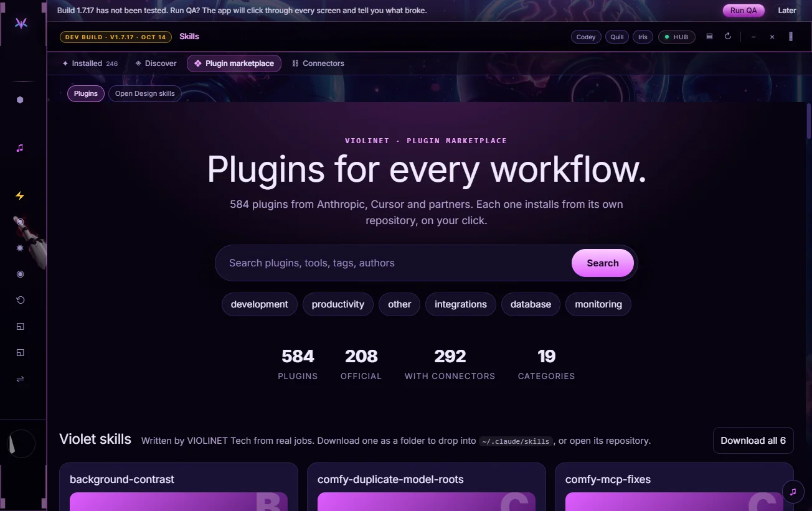Screen dimensions: 812x511
Task: Filter by the other category chip
Action: tap(400, 304)
